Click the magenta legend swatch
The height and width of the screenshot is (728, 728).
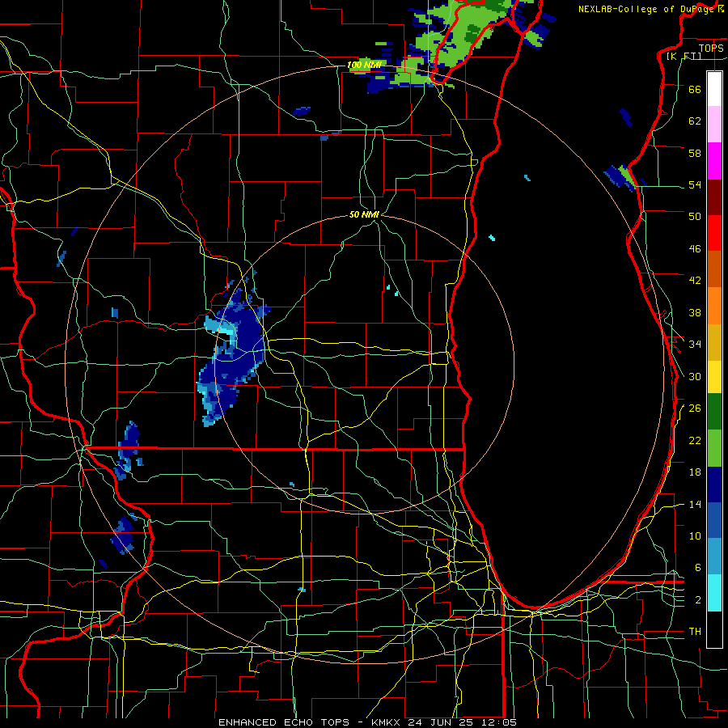tap(714, 161)
